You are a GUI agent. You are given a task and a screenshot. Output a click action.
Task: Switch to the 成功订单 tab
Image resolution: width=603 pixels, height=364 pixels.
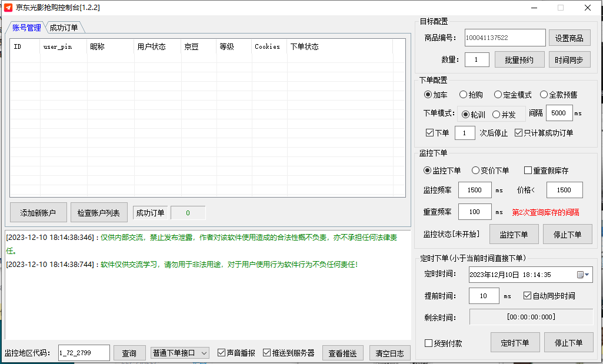[x=64, y=28]
